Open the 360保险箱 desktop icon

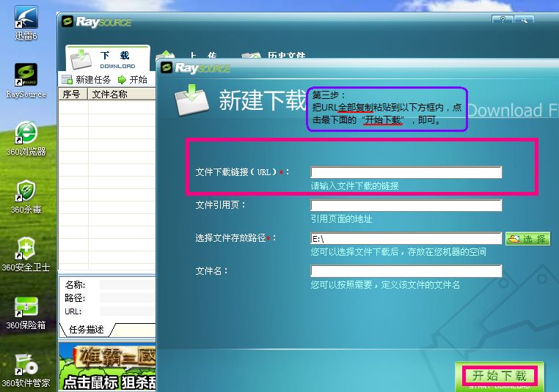26,313
